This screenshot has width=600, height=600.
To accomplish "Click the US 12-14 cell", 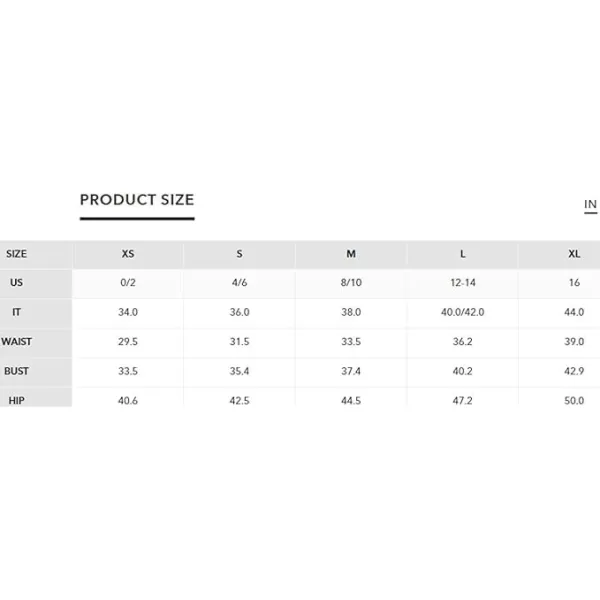I will (463, 282).
